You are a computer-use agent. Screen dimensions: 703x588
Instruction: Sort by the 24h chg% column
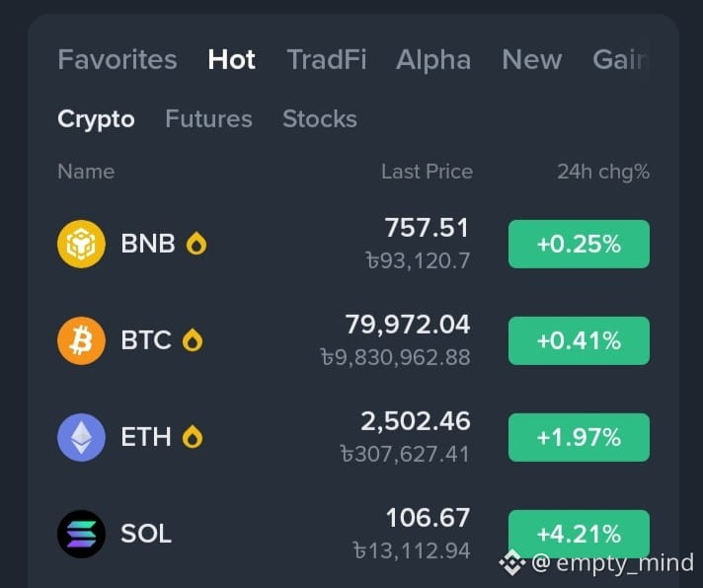click(x=603, y=172)
